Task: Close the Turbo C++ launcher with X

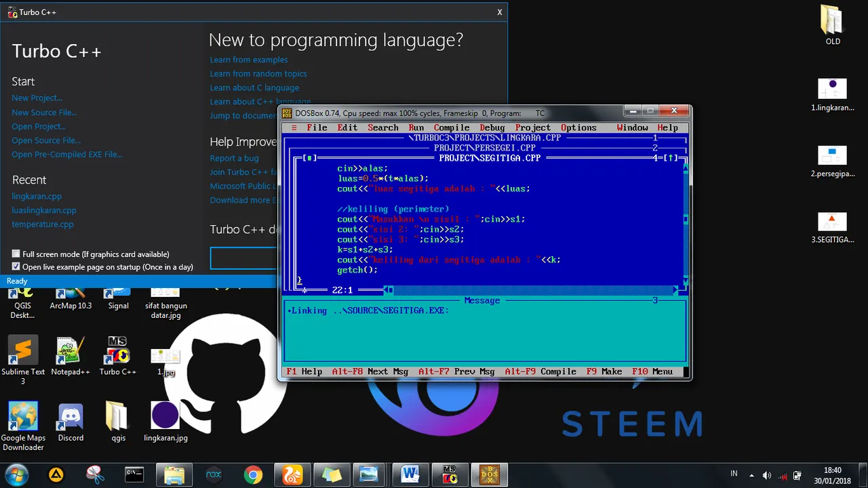Action: point(500,12)
